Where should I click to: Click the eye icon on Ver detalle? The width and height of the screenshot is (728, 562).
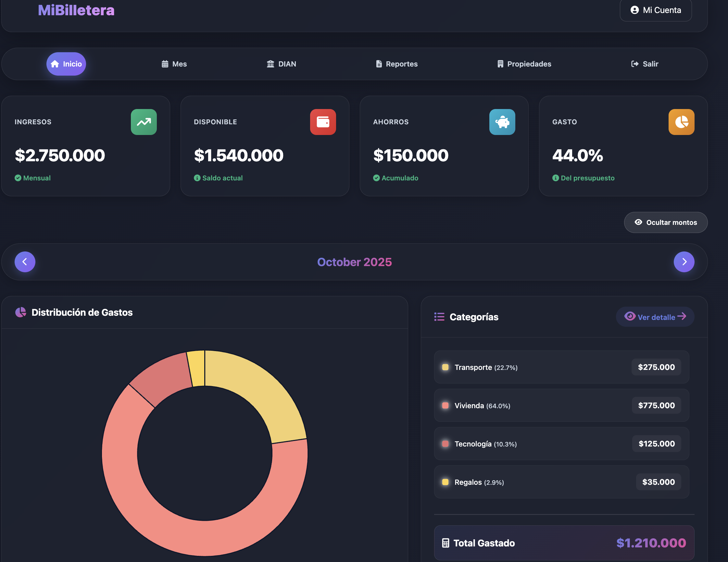(630, 316)
